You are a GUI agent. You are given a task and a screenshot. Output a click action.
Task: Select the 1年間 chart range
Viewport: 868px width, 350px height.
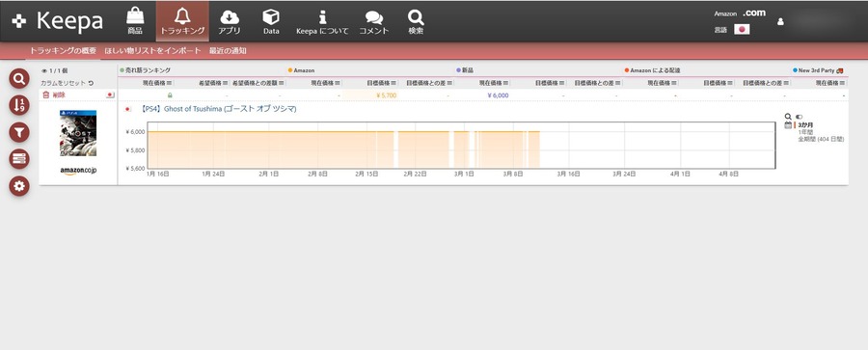click(805, 132)
